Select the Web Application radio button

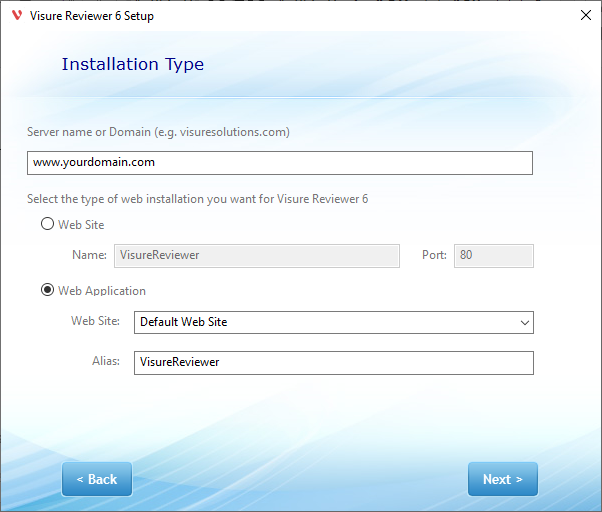pos(48,290)
